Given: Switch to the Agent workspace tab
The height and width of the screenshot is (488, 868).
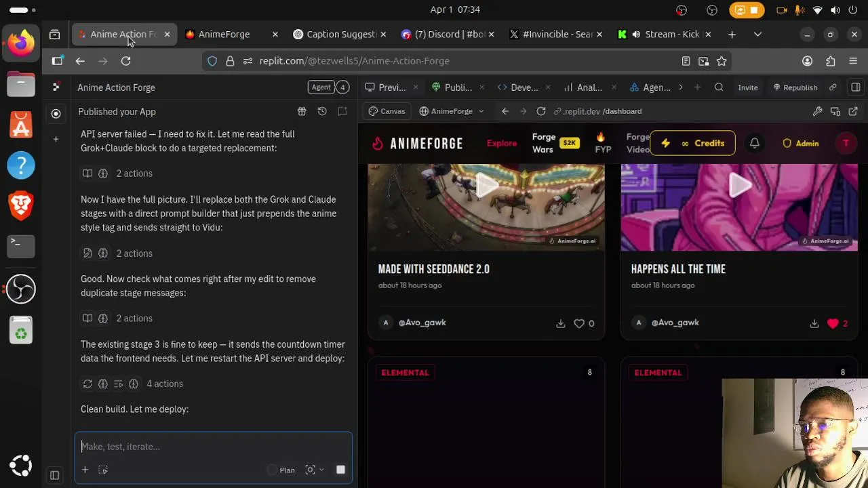Looking at the screenshot, I should tap(650, 87).
